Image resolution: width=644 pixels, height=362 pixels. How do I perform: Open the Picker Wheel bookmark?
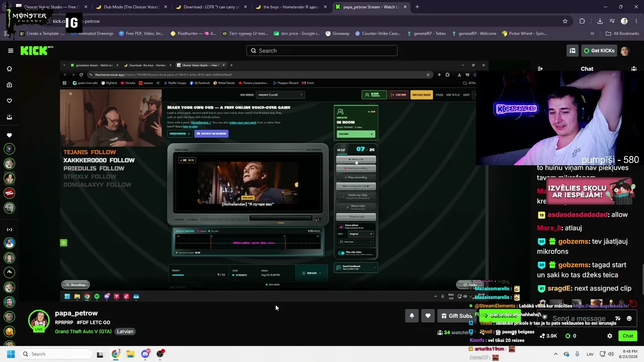pyautogui.click(x=524, y=34)
